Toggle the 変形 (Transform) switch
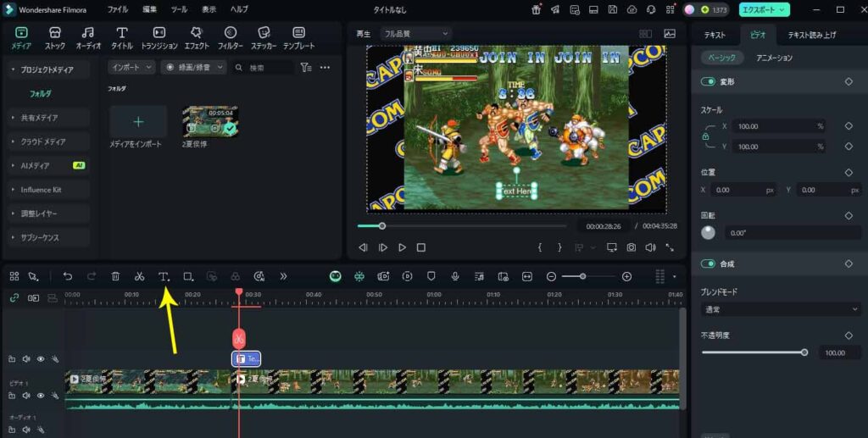 point(708,81)
